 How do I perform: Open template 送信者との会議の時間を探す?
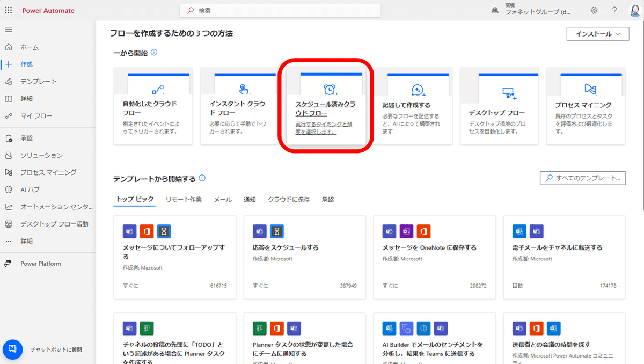click(565, 338)
